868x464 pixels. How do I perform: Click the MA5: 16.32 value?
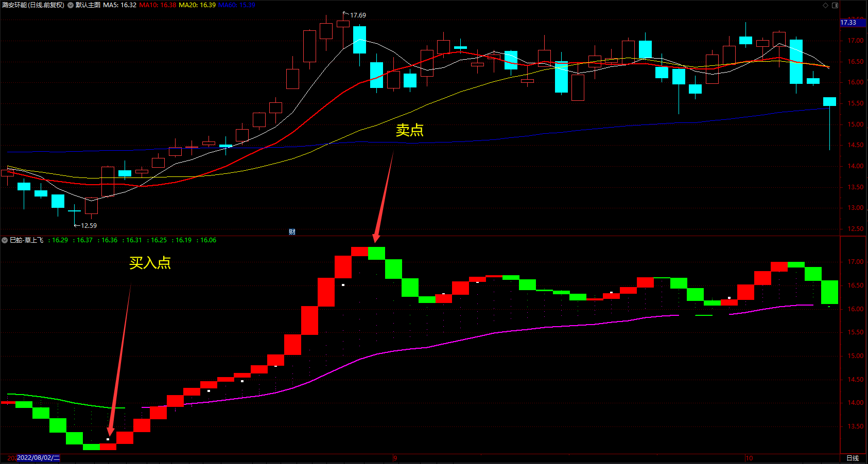[x=120, y=5]
